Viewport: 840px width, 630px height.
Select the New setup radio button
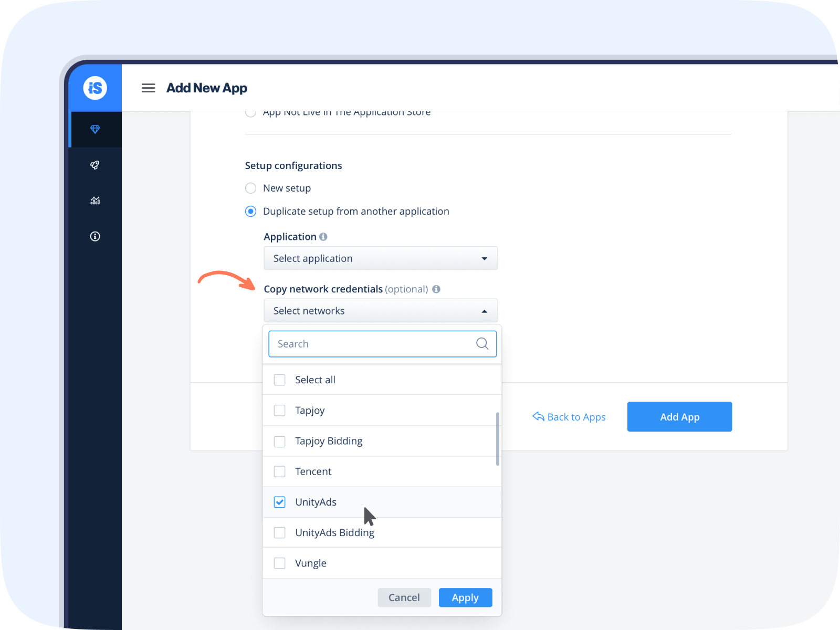(250, 188)
